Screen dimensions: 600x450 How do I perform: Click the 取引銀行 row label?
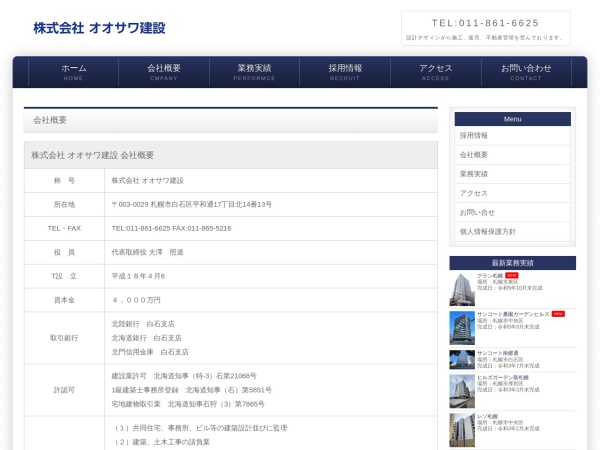pyautogui.click(x=64, y=338)
